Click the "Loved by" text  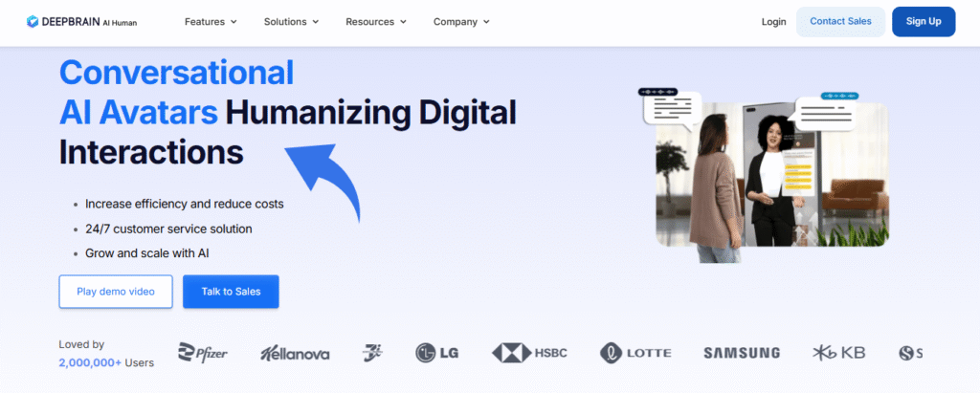81,344
